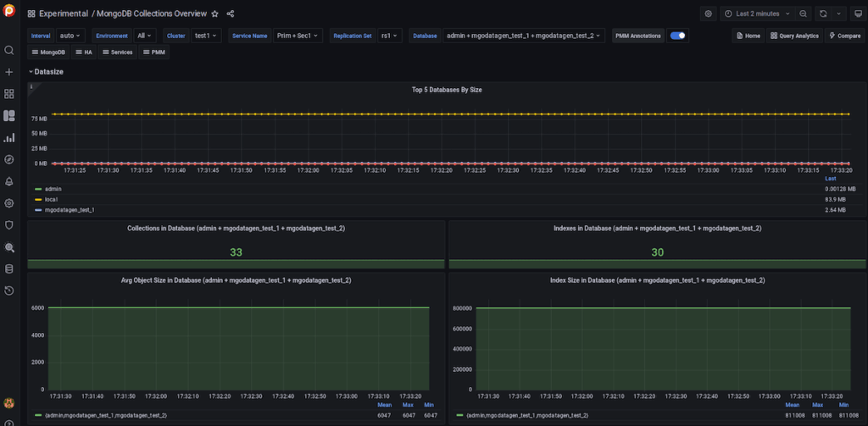Open the Interval auto dropdown
Screen dimensions: 868x426
[x=70, y=36]
